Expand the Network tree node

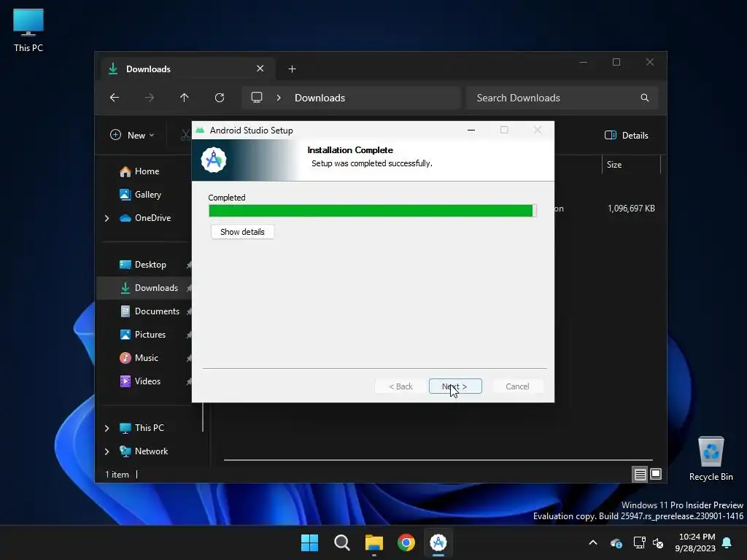pyautogui.click(x=107, y=451)
